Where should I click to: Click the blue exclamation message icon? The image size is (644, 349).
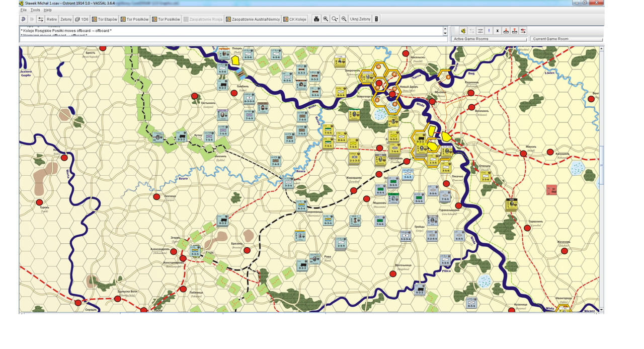(489, 31)
